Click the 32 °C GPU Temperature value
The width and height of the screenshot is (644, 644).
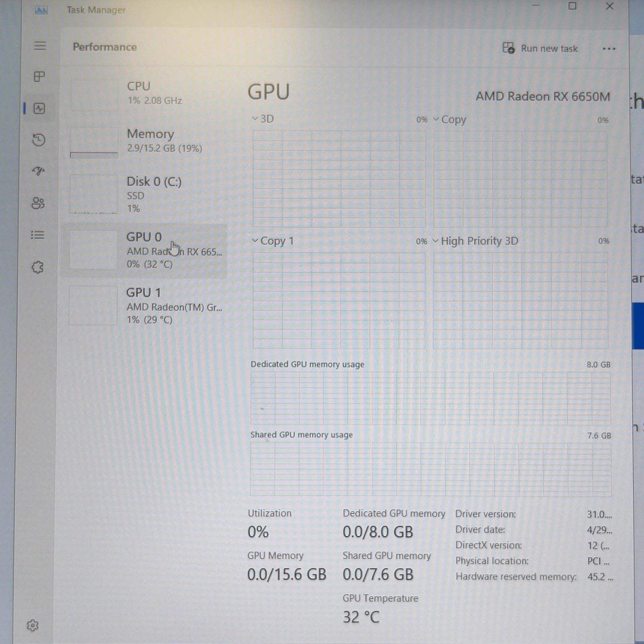click(x=361, y=617)
